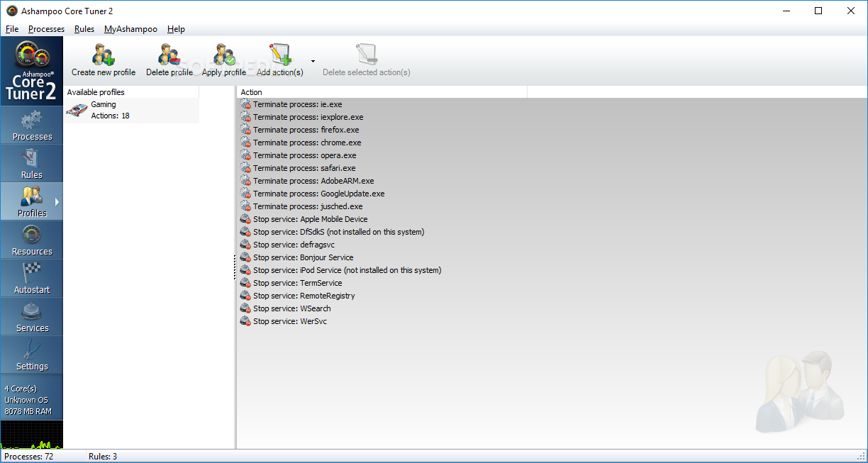Select Terminate process: ie.exe action

297,104
